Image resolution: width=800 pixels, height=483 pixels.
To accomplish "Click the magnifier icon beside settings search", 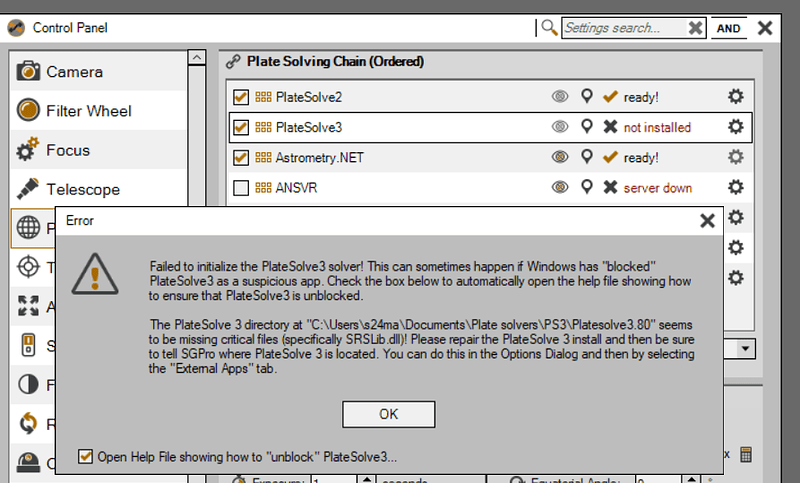I will [550, 28].
